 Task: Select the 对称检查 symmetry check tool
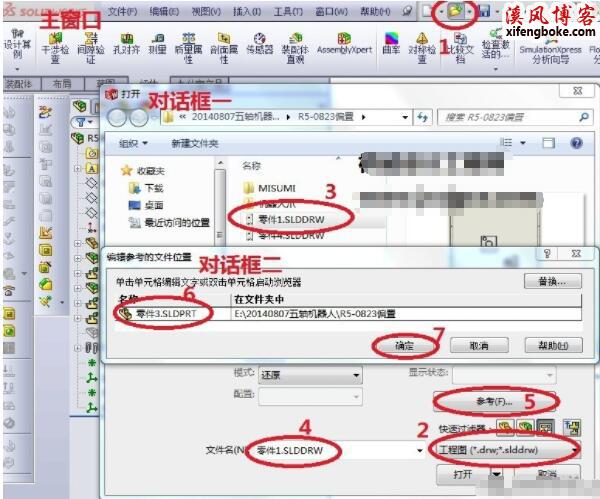[x=422, y=47]
